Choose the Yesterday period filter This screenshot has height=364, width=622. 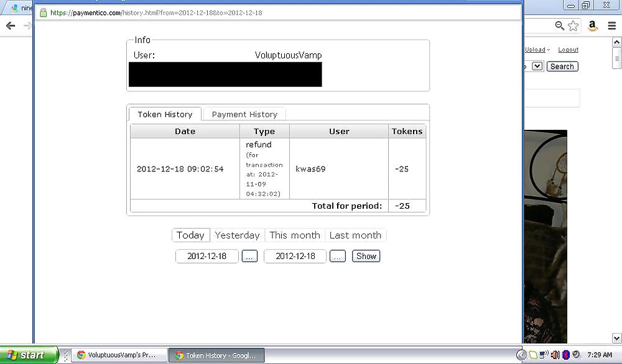point(237,235)
